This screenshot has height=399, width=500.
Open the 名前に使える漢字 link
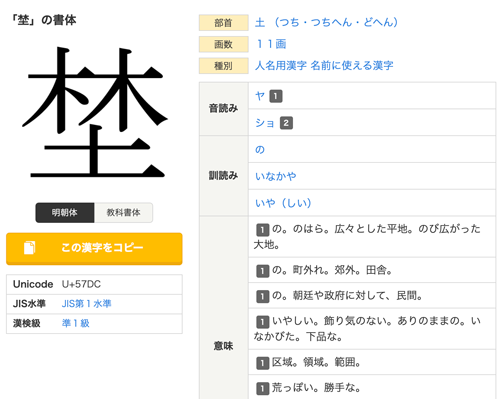click(x=352, y=65)
